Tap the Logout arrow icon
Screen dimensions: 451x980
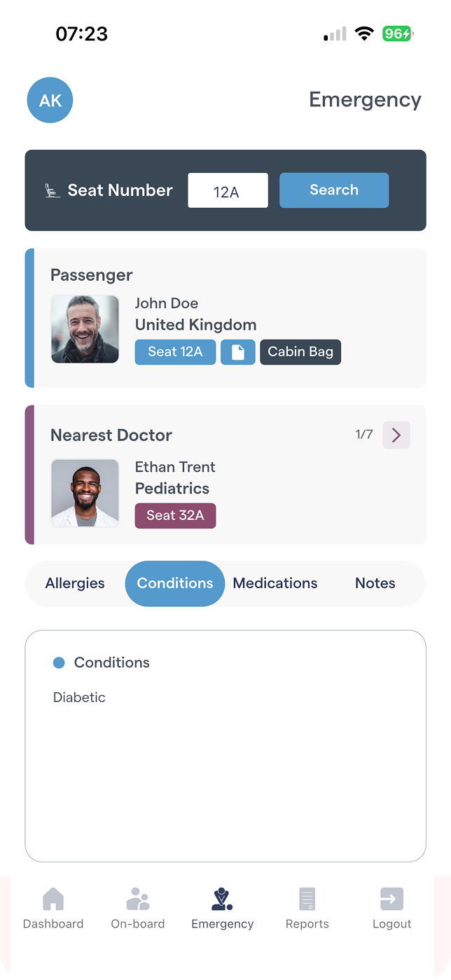(x=391, y=899)
